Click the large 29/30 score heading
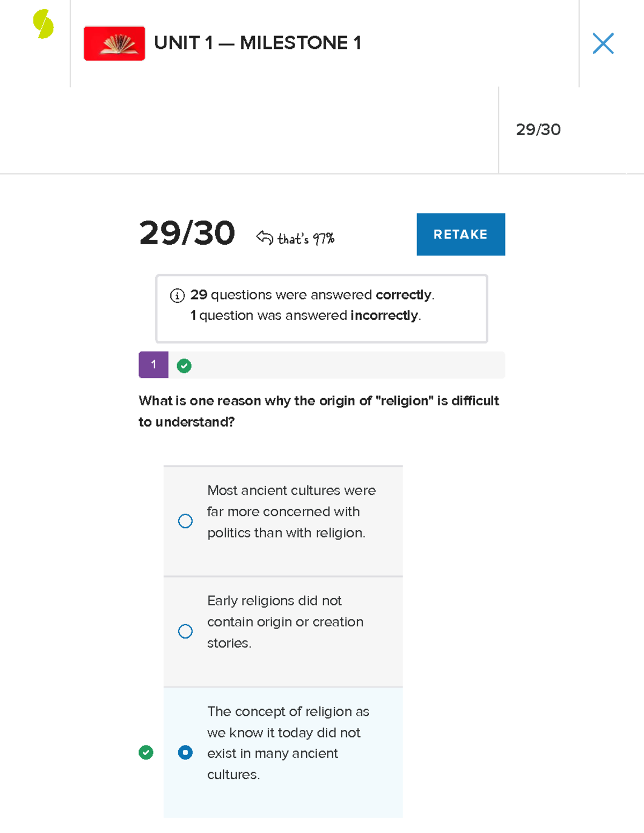The width and height of the screenshot is (644, 833). point(187,233)
